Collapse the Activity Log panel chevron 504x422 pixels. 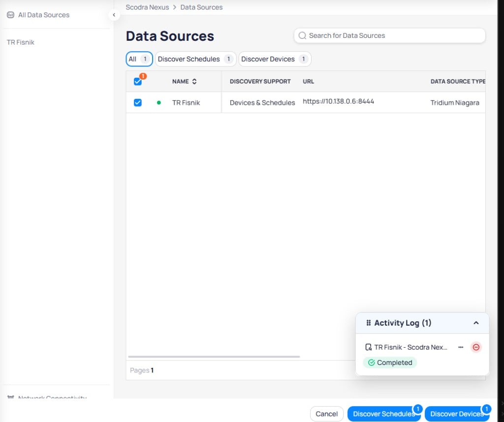pos(476,323)
